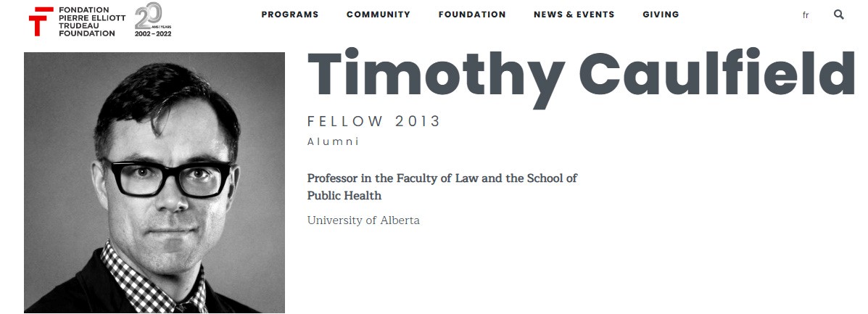Click the Professor in the Faculty of Law line
Viewport: 868px width, 314px height.
[442, 178]
